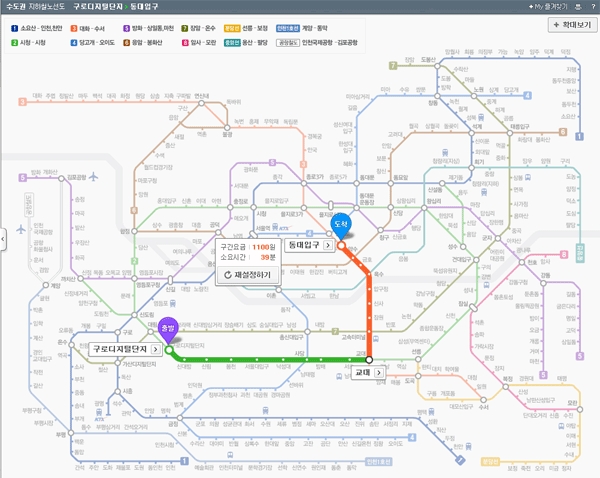The width and height of the screenshot is (600, 478).
Task: Select Line 6 badge in legend
Action: (126, 42)
